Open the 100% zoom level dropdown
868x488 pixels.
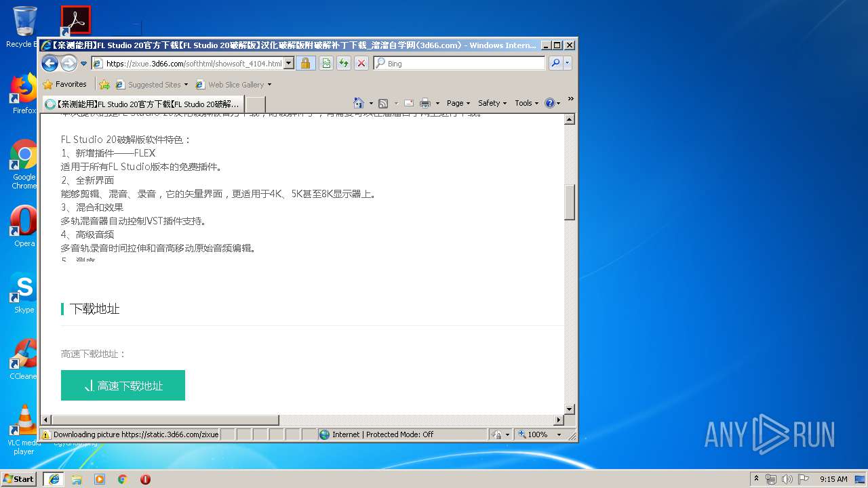click(540, 434)
